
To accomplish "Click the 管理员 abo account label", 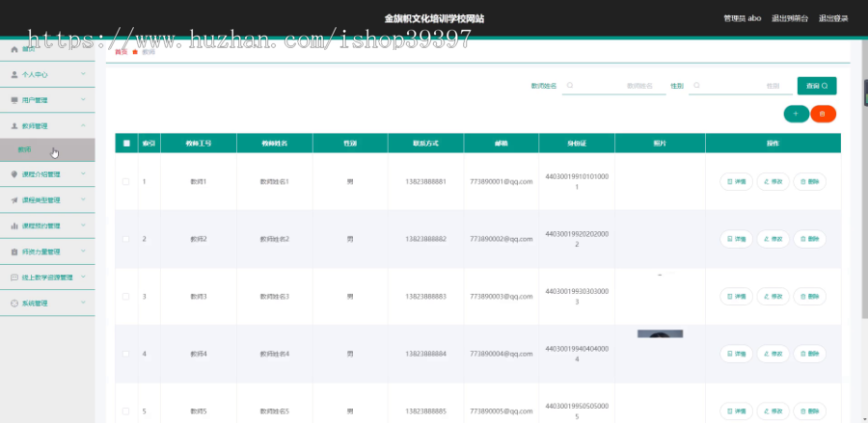I will pyautogui.click(x=743, y=18).
